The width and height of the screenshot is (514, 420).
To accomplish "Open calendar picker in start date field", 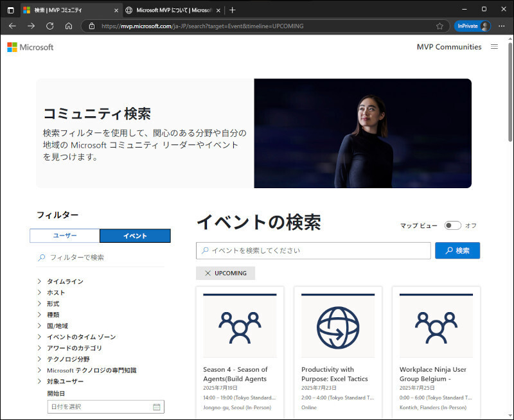I will pyautogui.click(x=156, y=407).
